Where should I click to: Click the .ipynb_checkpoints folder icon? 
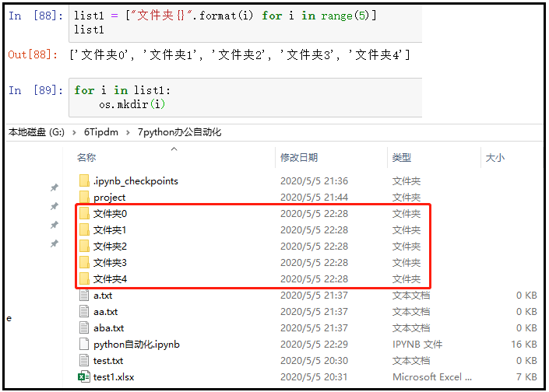[84, 180]
